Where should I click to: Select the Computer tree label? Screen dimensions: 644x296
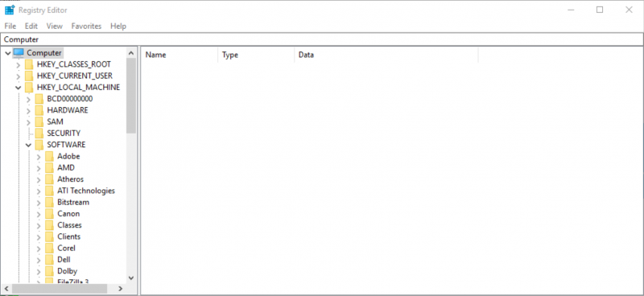[44, 53]
